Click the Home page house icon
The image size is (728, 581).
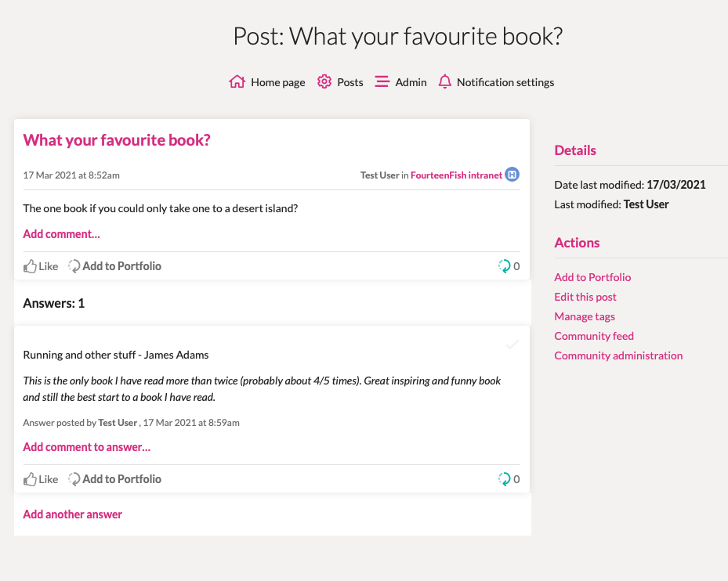pyautogui.click(x=237, y=81)
